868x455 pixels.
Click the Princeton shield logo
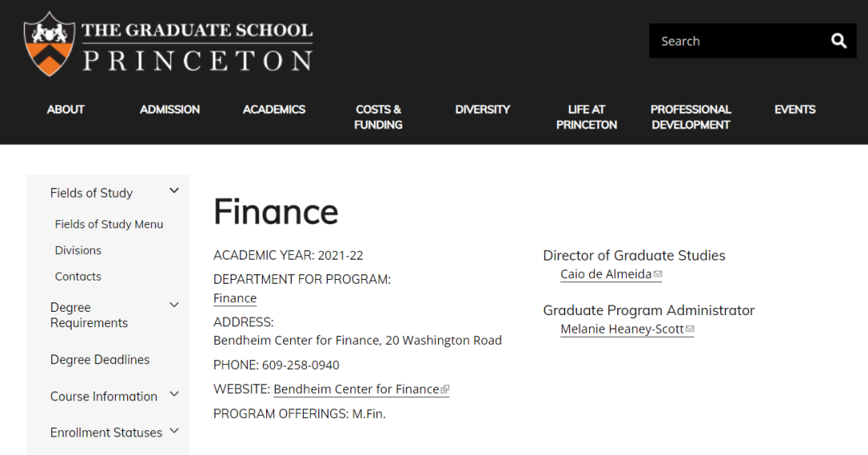pyautogui.click(x=49, y=44)
